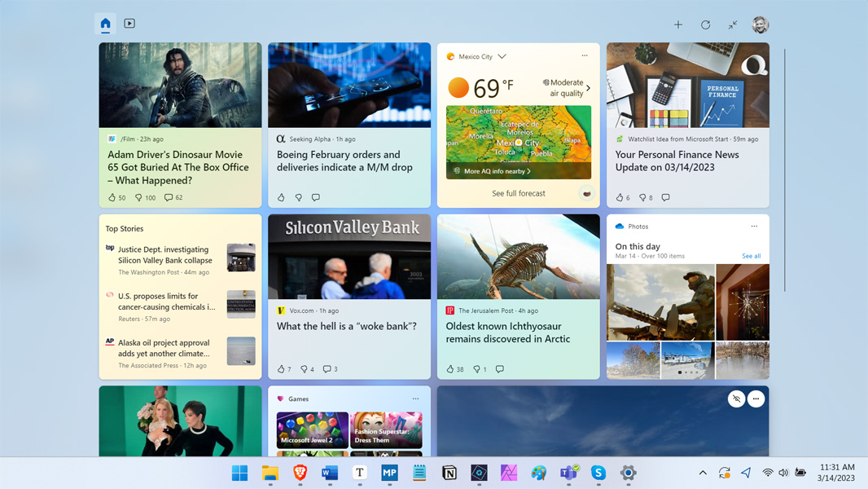Image resolution: width=868 pixels, height=489 pixels.
Task: Click See full forecast link
Action: (x=518, y=193)
